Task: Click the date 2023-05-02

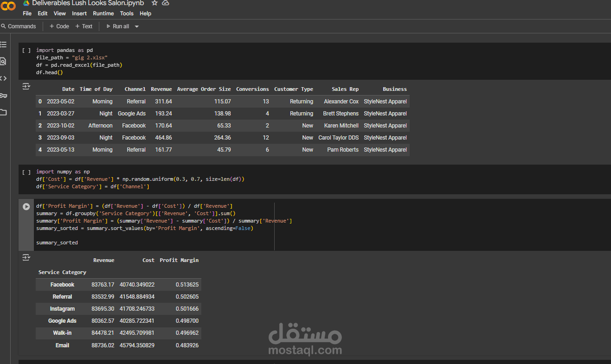Action: pyautogui.click(x=60, y=102)
